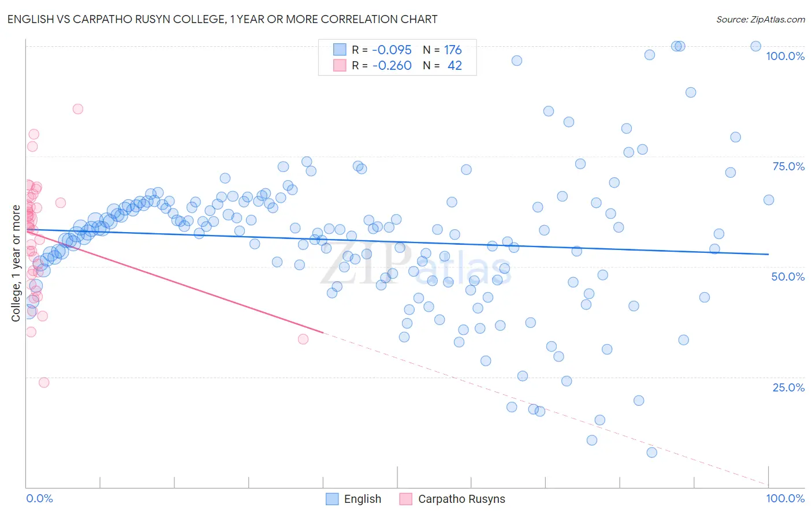
Task: Click the lowest pink data point near 24 percent
Action: tap(44, 382)
